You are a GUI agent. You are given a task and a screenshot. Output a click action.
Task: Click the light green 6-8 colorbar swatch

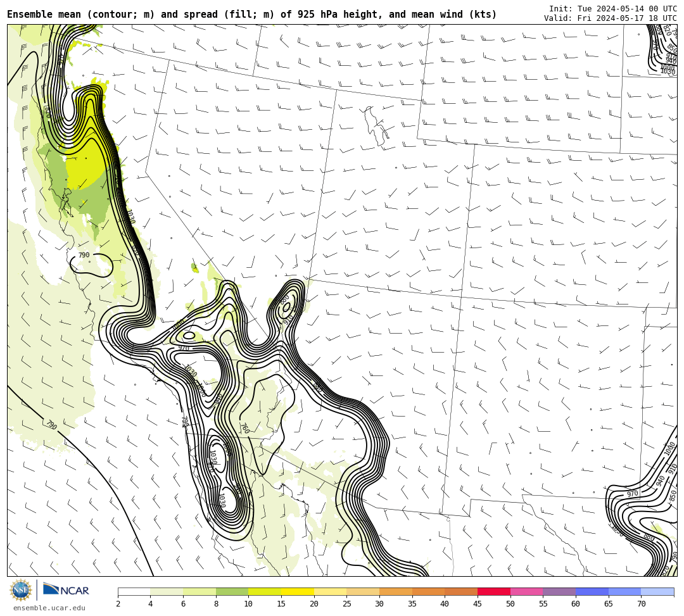tap(199, 591)
